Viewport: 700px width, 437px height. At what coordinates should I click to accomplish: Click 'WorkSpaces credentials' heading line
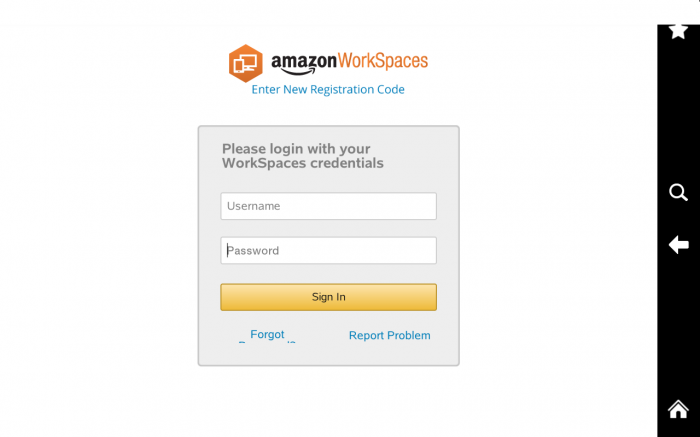(x=303, y=163)
